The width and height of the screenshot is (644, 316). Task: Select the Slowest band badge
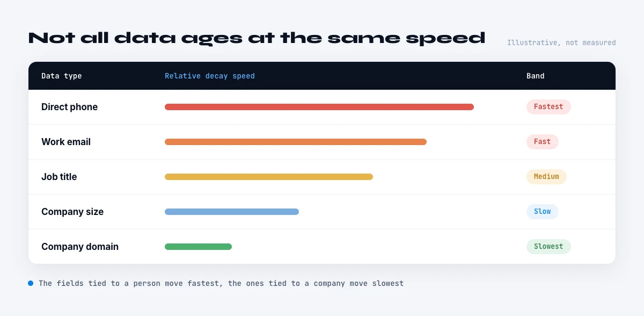coord(548,247)
